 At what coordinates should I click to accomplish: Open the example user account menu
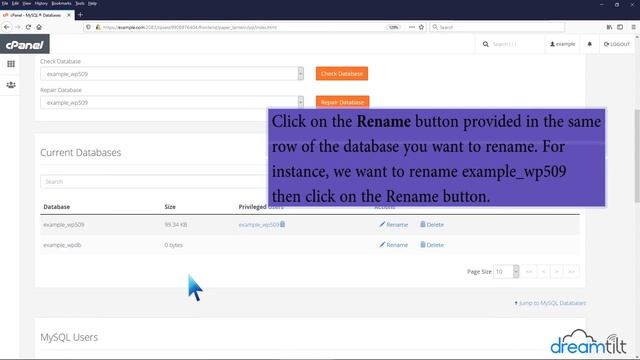click(x=562, y=44)
